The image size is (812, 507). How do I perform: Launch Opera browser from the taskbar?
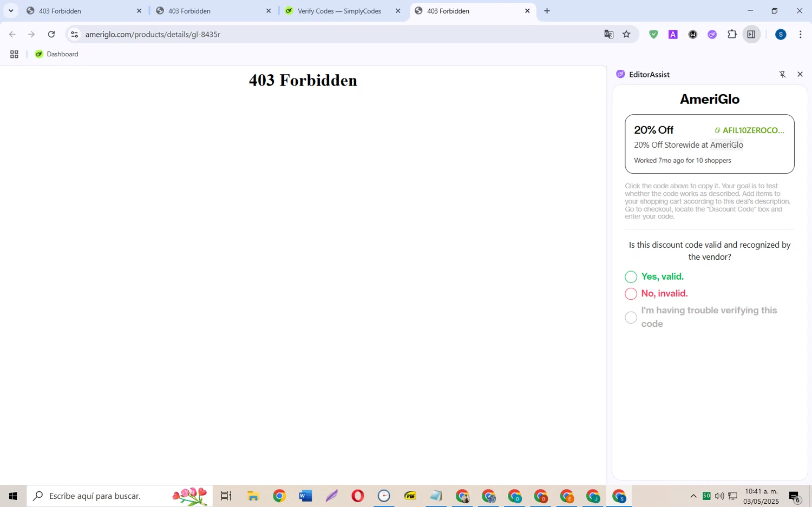click(357, 496)
